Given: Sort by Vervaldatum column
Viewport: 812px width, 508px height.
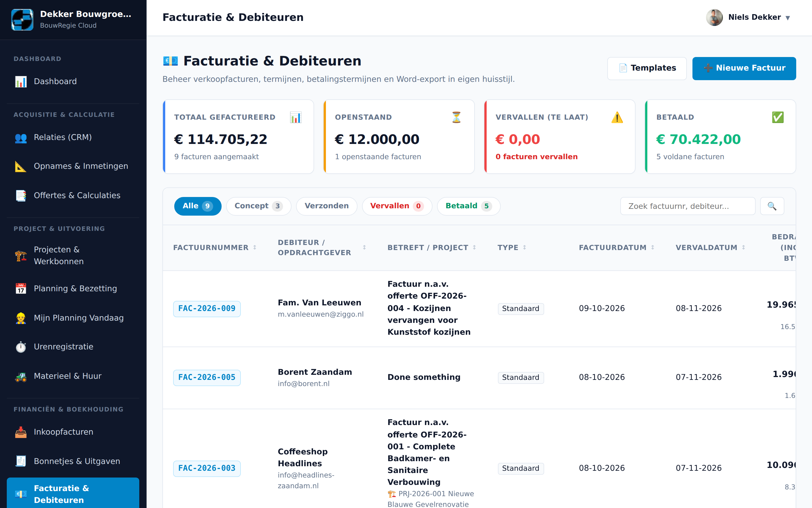Looking at the screenshot, I should pyautogui.click(x=710, y=248).
